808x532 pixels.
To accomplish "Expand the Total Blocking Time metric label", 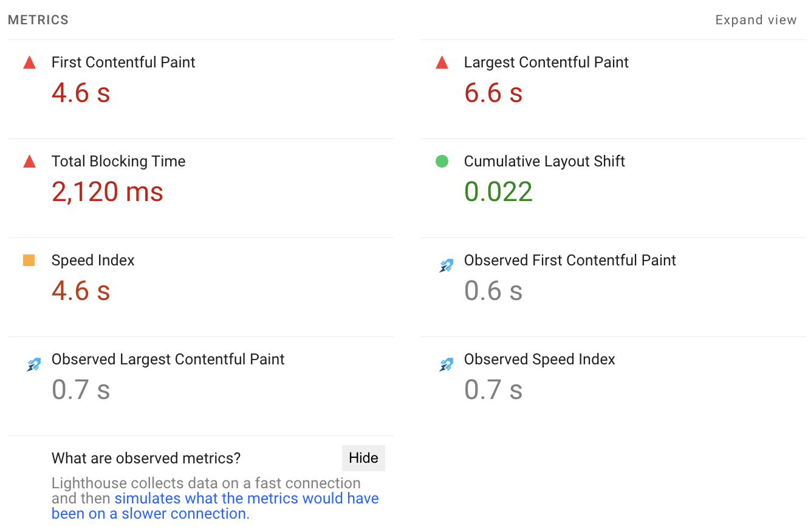I will tap(118, 162).
